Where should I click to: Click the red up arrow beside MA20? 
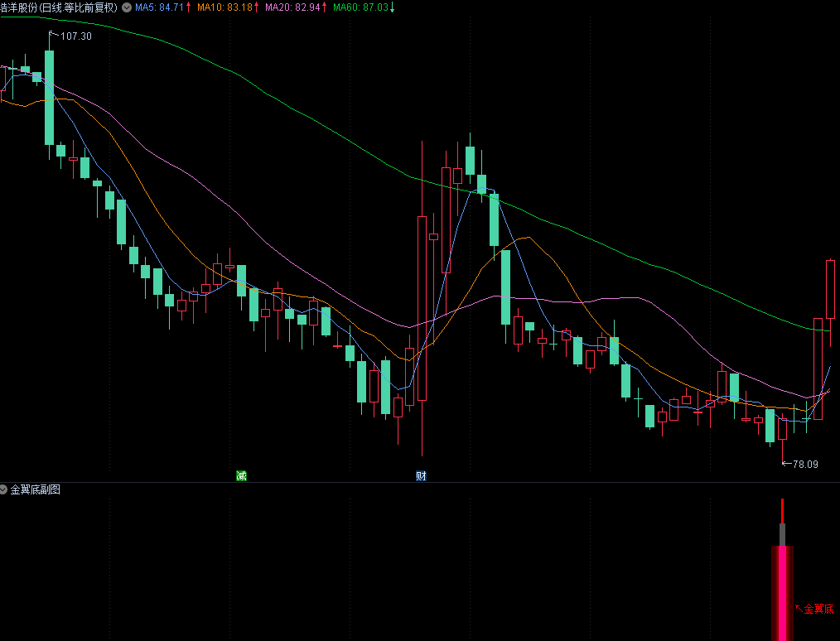[324, 7]
